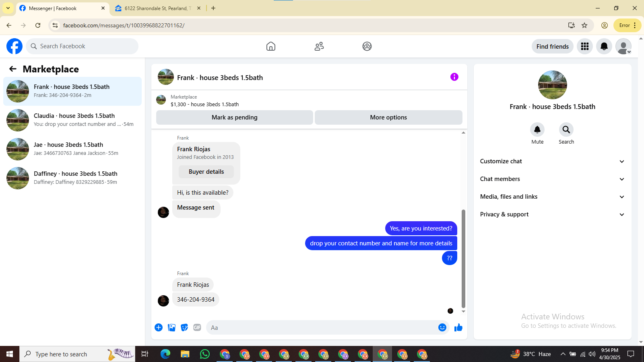644x362 pixels.
Task: Attach a photo using the image icon
Action: (x=171, y=327)
